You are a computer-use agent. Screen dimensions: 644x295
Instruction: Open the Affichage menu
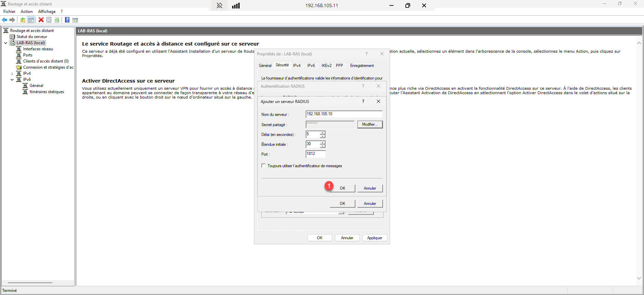(47, 12)
